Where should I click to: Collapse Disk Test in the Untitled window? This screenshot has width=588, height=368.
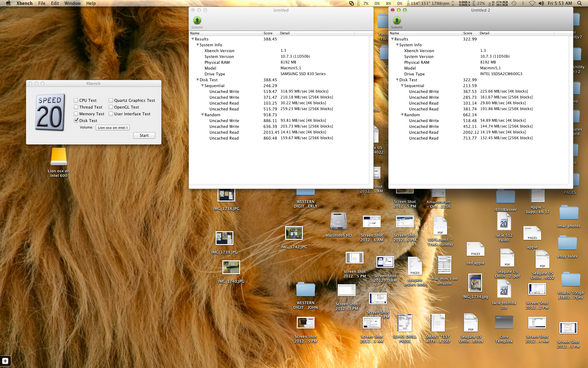click(x=198, y=80)
